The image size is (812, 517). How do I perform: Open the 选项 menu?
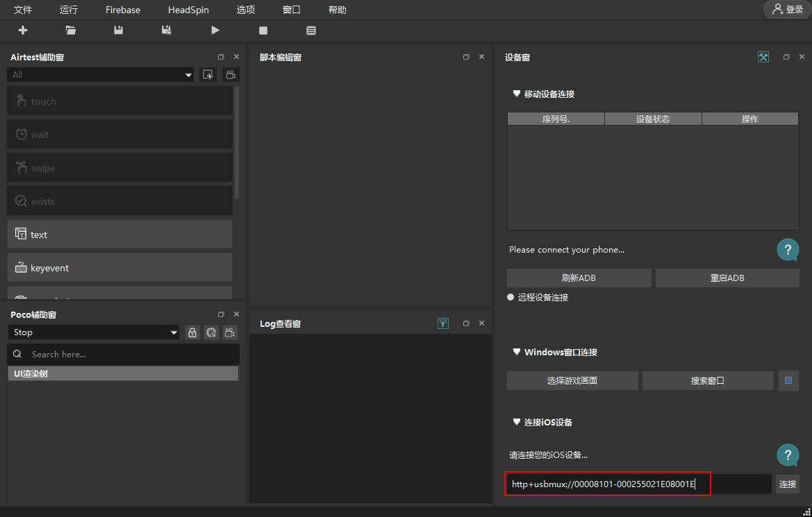coord(245,10)
